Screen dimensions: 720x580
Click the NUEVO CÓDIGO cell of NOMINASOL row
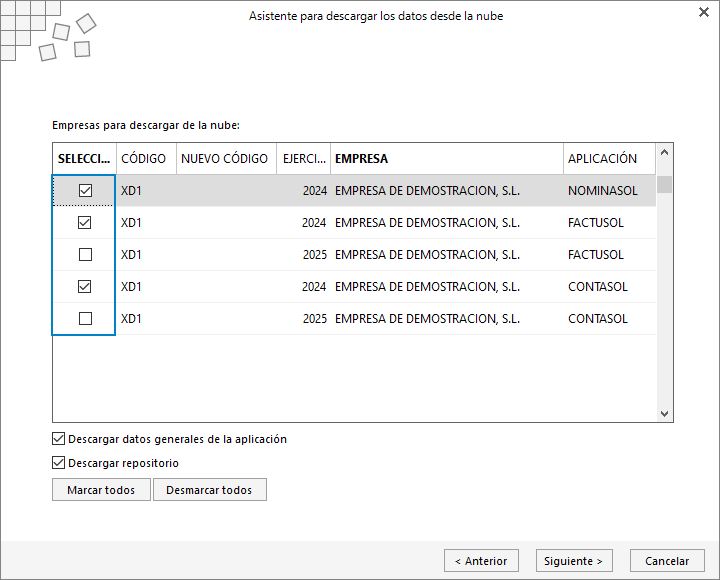pyautogui.click(x=226, y=191)
